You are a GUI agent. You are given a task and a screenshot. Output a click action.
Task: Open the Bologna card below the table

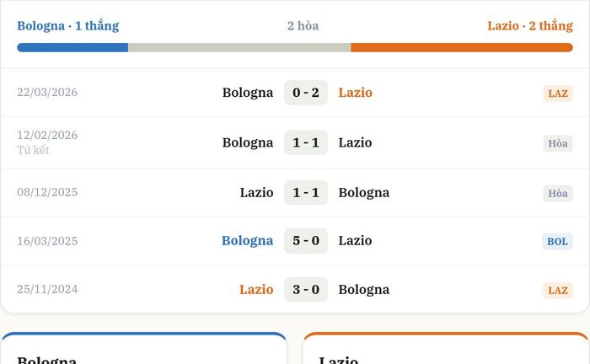(x=144, y=348)
